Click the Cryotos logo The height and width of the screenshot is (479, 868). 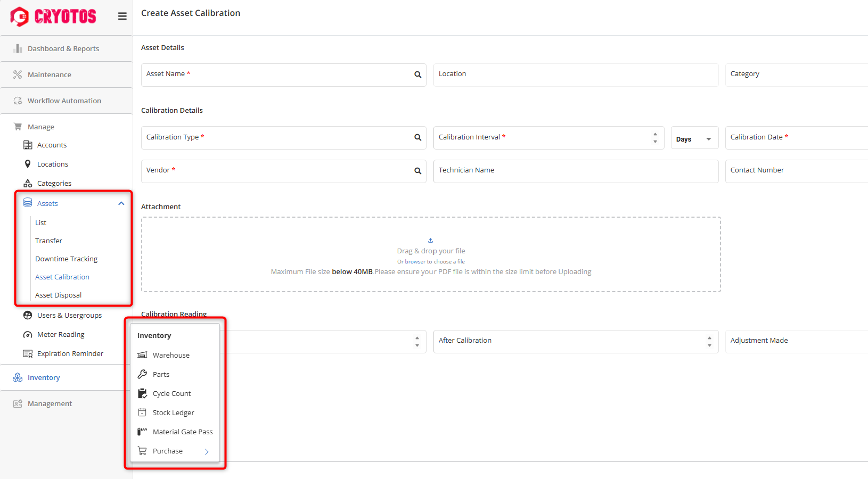(x=53, y=16)
